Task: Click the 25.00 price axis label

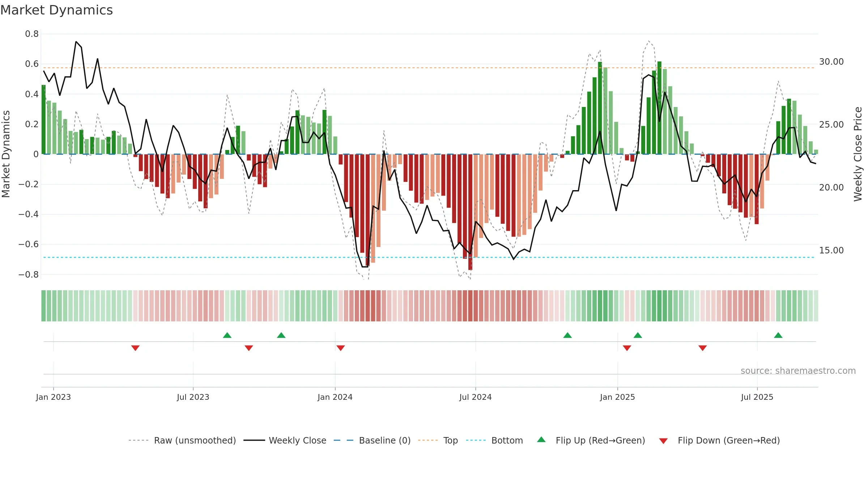Action: coord(831,125)
